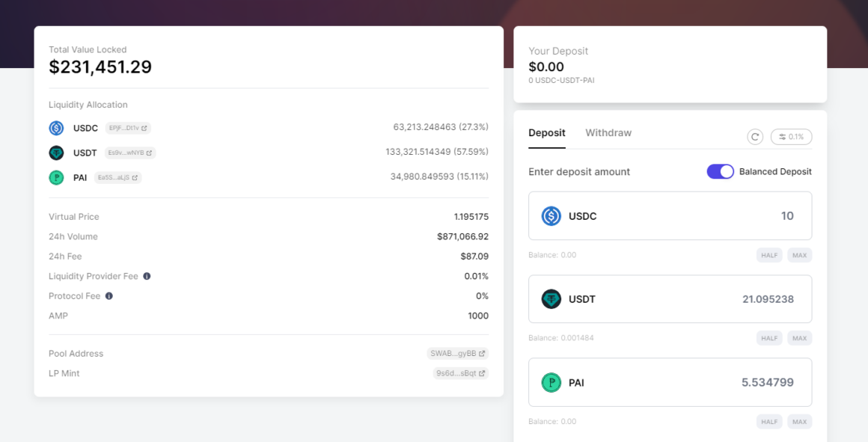The width and height of the screenshot is (868, 442).
Task: Toggle the Balanced Deposit switch
Action: (x=720, y=171)
